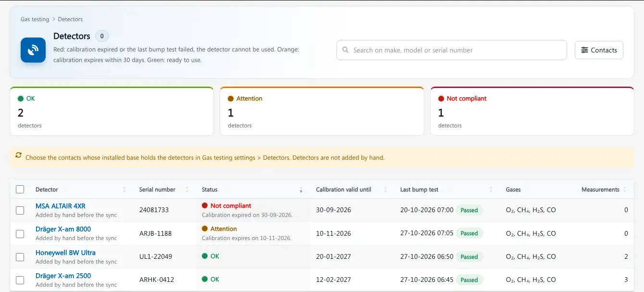Click the Gases column header
This screenshot has width=644, height=292.
(513, 190)
